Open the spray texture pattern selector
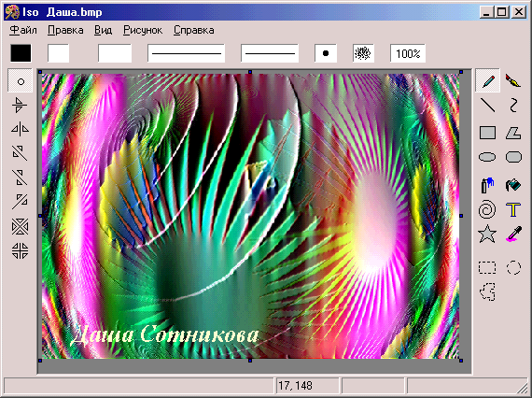532x398 pixels. click(363, 53)
